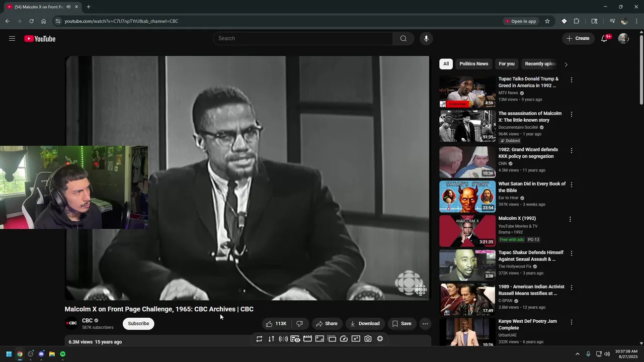
Task: Start voice search with microphone icon
Action: 426,39
